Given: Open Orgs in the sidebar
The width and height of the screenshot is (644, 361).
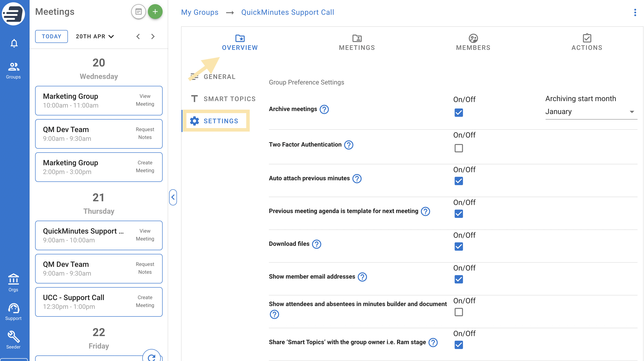Looking at the screenshot, I should (13, 283).
